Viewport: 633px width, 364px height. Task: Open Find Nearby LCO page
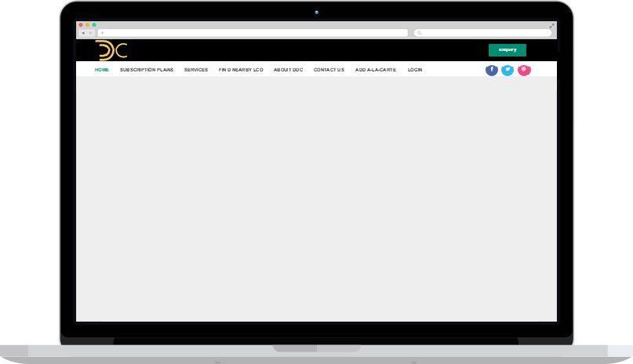point(241,70)
